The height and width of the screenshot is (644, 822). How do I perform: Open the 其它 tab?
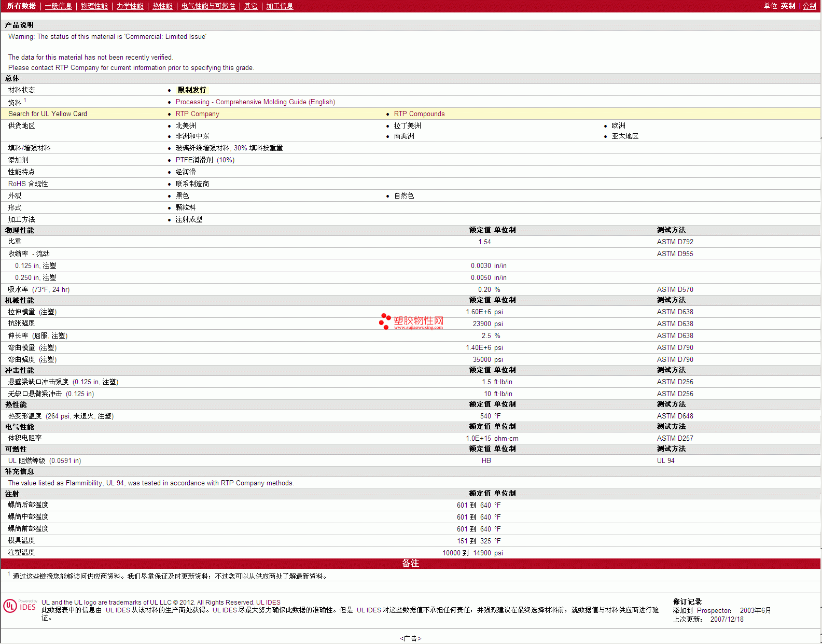(250, 6)
